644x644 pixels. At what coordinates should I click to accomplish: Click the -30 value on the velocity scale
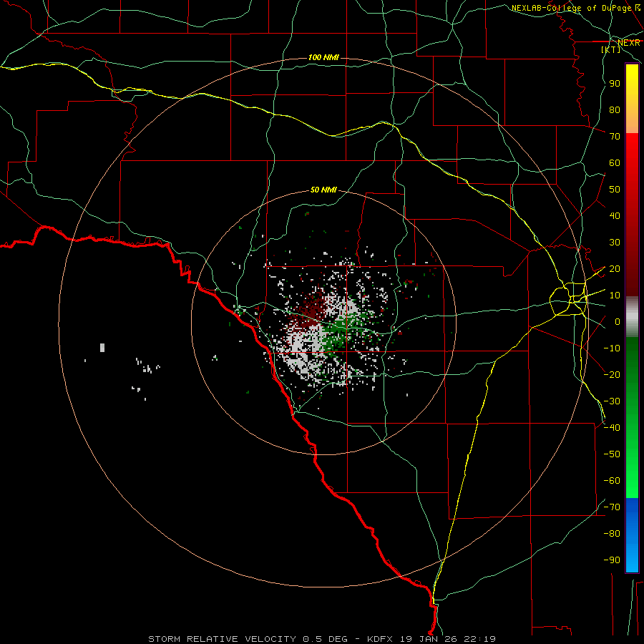[612, 401]
